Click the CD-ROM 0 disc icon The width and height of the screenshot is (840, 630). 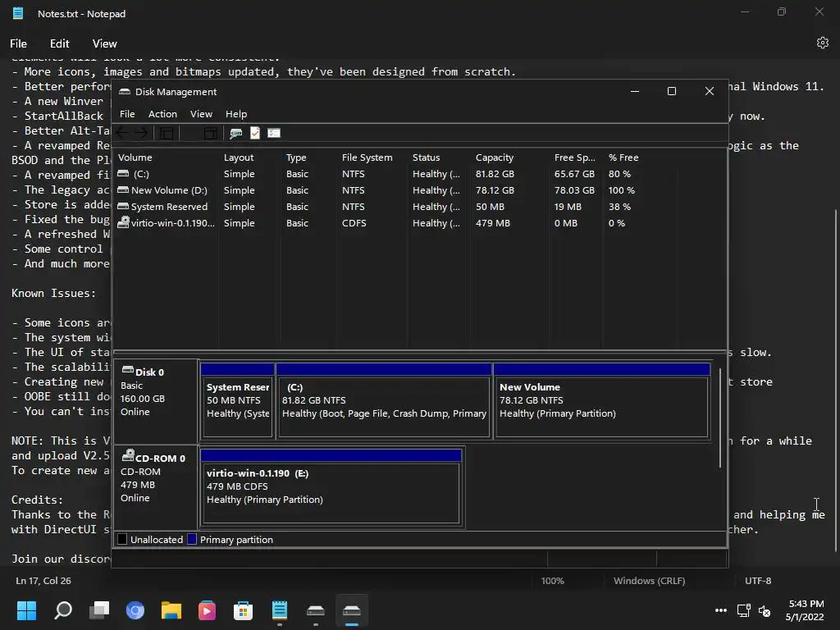pos(127,455)
